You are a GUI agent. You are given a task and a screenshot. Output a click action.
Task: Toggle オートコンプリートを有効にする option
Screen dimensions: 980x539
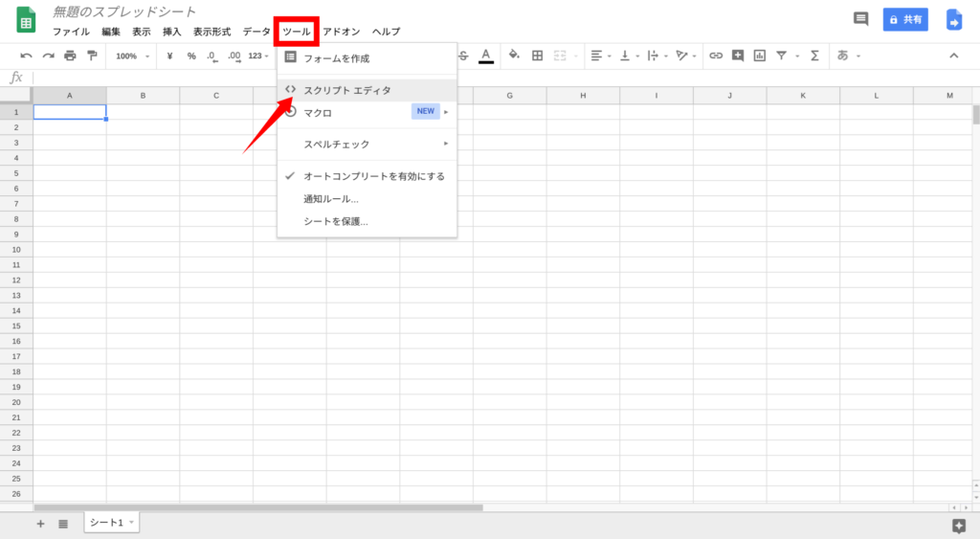[x=373, y=176]
